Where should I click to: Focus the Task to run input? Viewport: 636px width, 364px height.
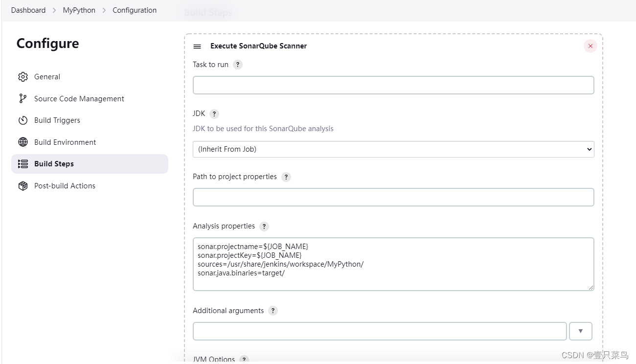click(393, 85)
